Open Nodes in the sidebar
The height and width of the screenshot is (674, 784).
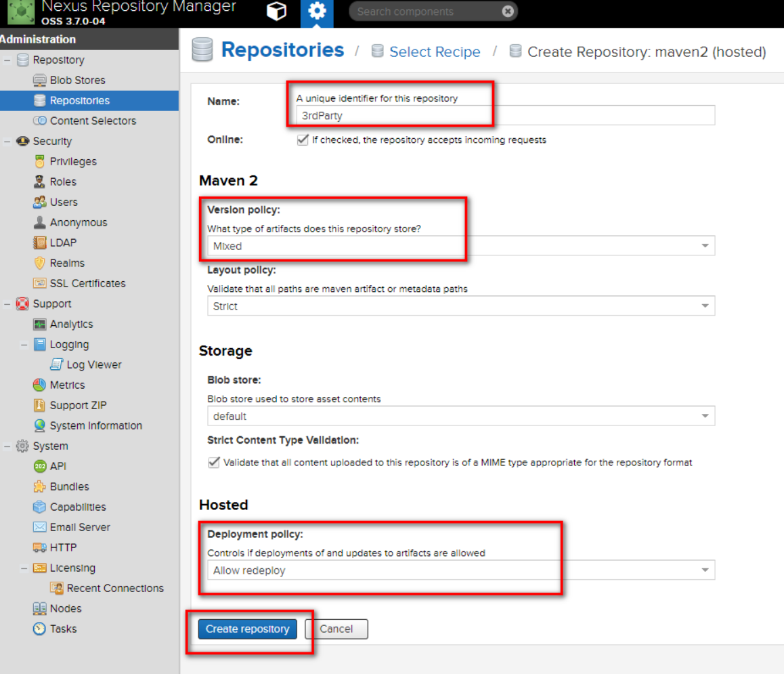(x=66, y=608)
